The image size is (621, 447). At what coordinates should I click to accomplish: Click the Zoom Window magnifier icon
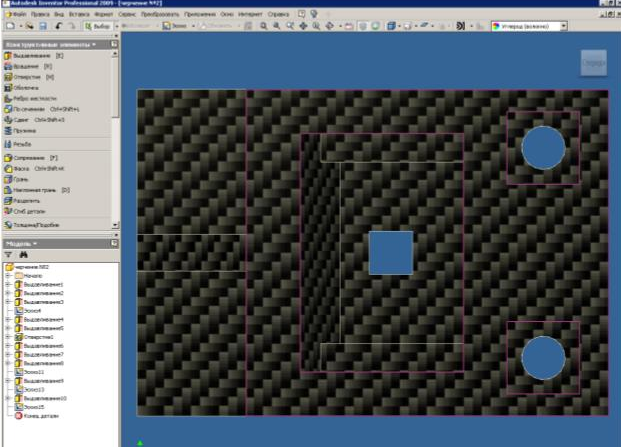point(277,26)
